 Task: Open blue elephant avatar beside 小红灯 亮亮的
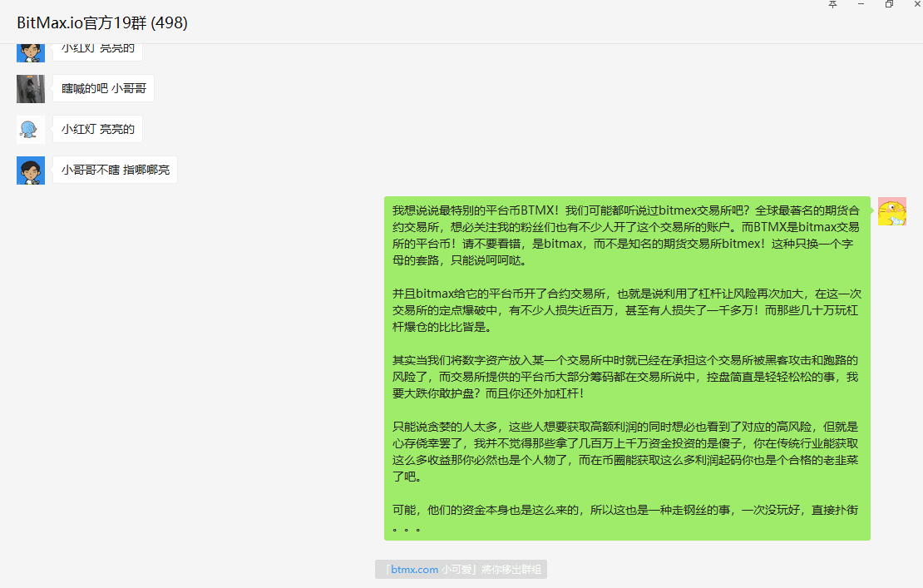pyautogui.click(x=31, y=130)
